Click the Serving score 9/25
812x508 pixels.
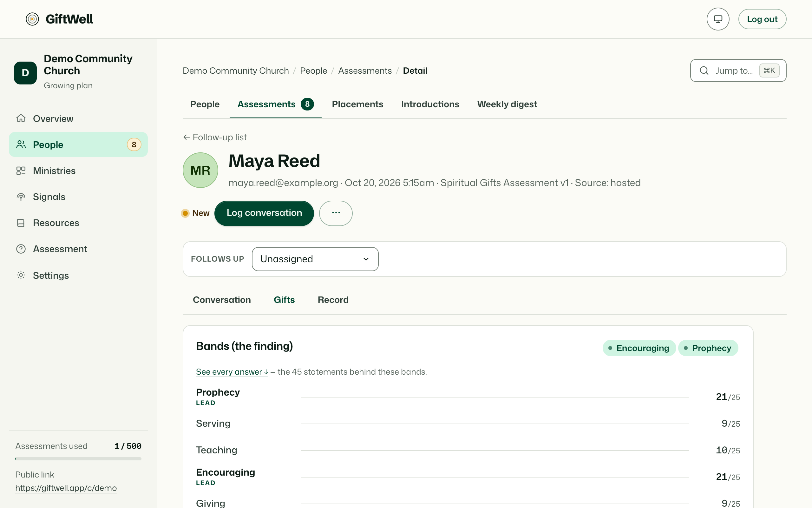coord(730,424)
